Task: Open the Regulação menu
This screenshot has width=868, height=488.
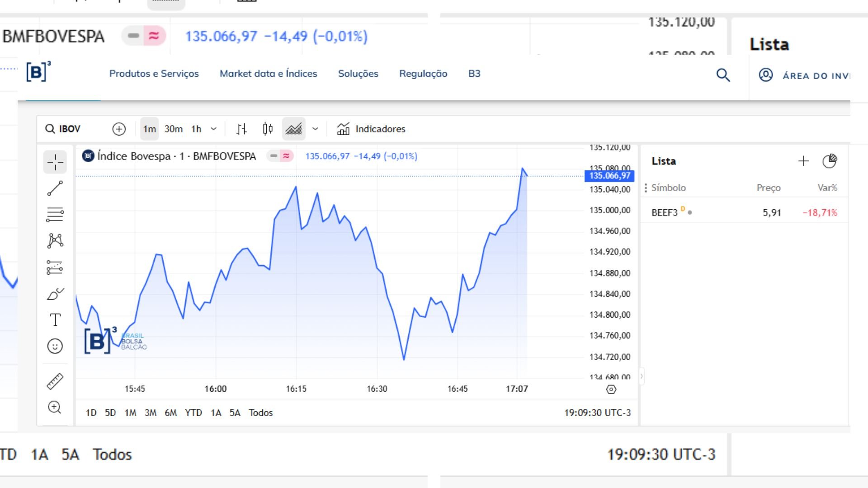Action: (x=423, y=74)
